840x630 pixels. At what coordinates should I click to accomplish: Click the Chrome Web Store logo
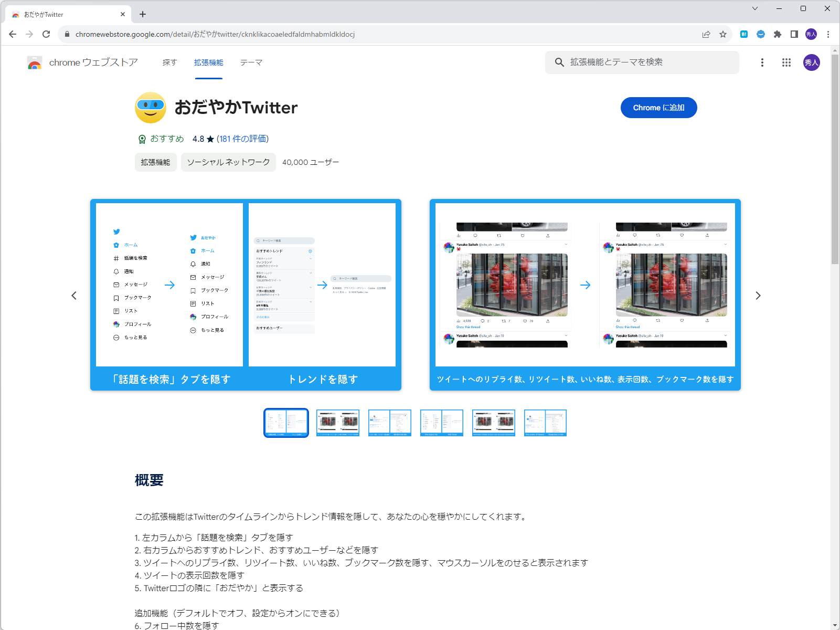tap(34, 62)
